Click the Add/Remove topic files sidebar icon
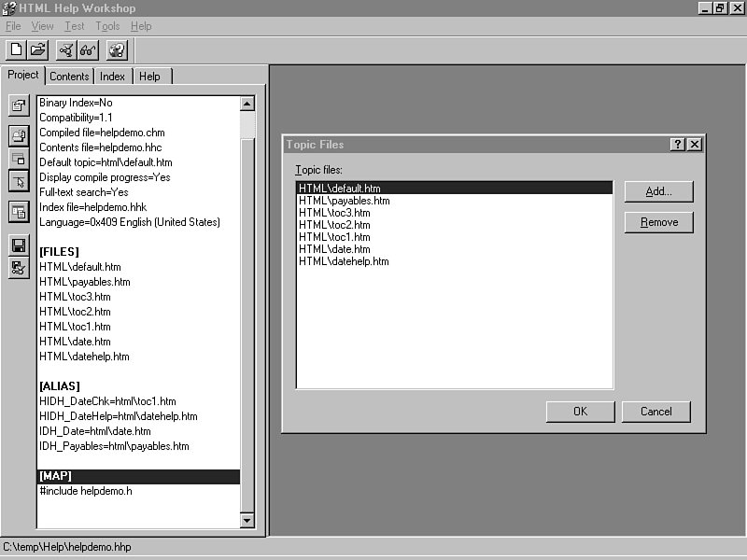 pyautogui.click(x=19, y=136)
